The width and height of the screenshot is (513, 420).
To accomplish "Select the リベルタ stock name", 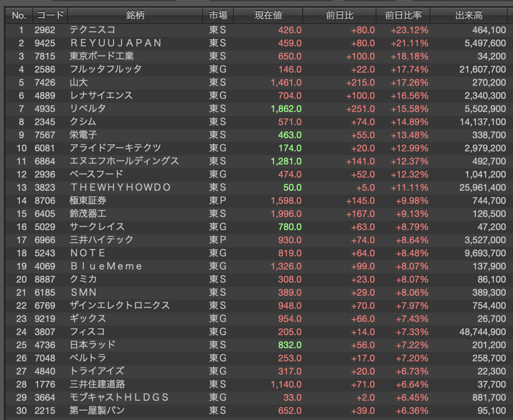I will click(88, 109).
